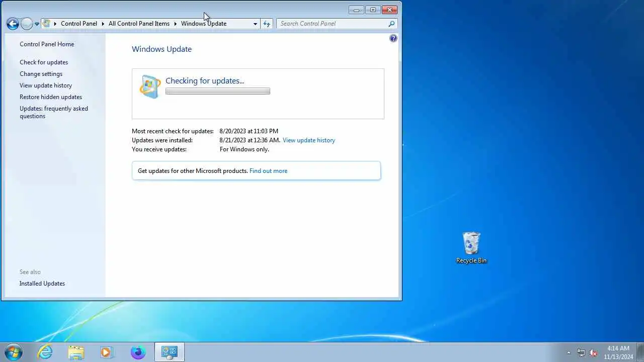Viewport: 644px width, 362px height.
Task: Open Installed Updates link
Action: pyautogui.click(x=42, y=284)
